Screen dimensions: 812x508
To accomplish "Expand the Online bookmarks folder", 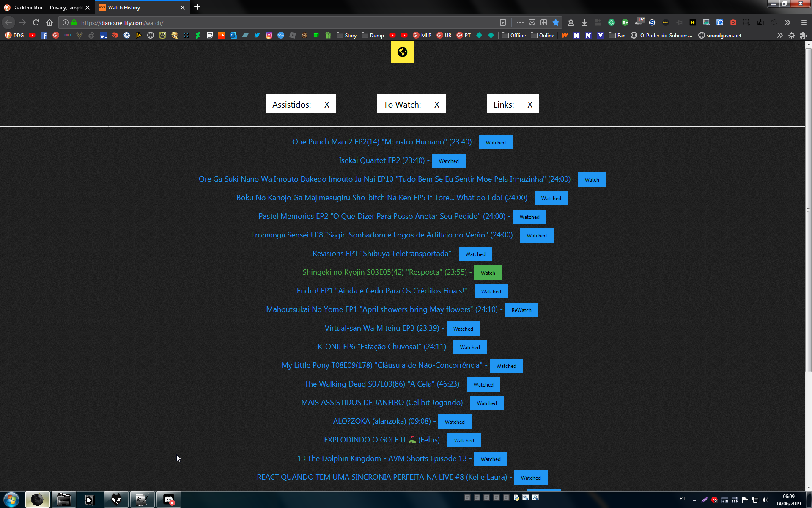I will pyautogui.click(x=543, y=35).
